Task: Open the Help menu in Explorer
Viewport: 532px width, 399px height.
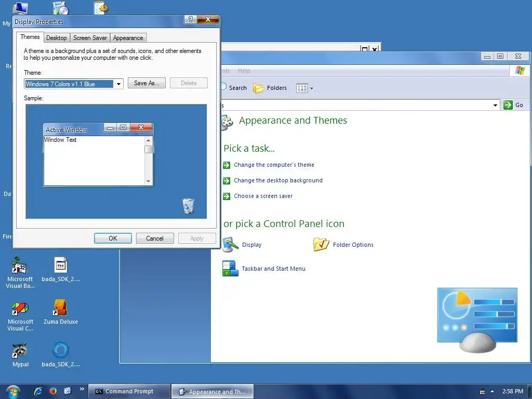Action: (244, 71)
